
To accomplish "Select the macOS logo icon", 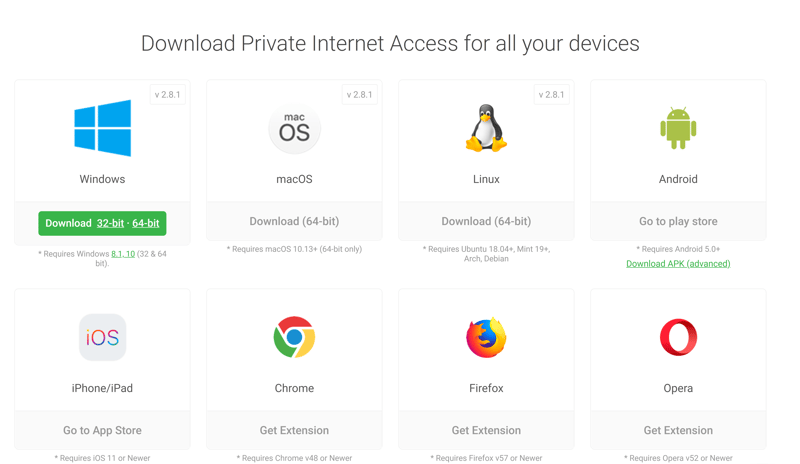I will tap(294, 129).
